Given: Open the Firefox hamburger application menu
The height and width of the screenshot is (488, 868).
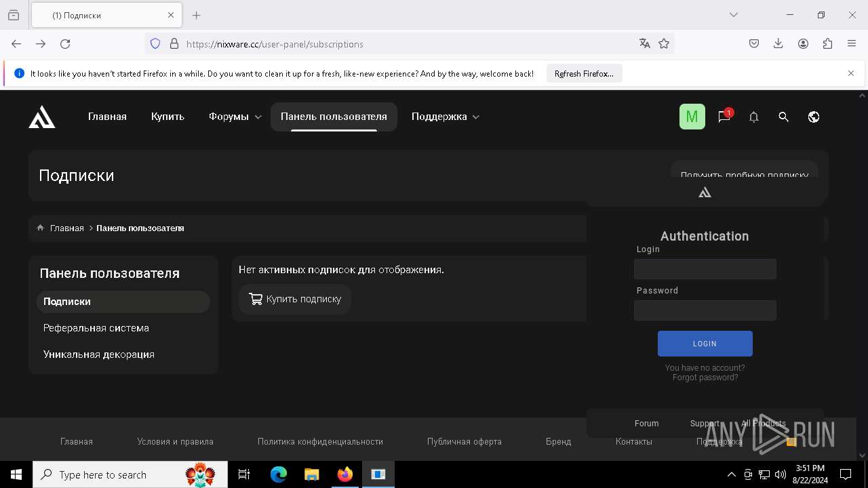Looking at the screenshot, I should pyautogui.click(x=852, y=43).
